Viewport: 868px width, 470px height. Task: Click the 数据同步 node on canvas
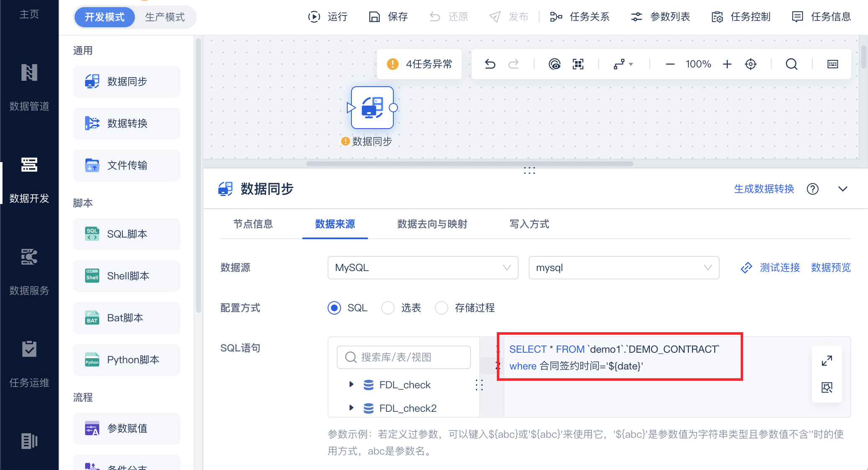372,108
